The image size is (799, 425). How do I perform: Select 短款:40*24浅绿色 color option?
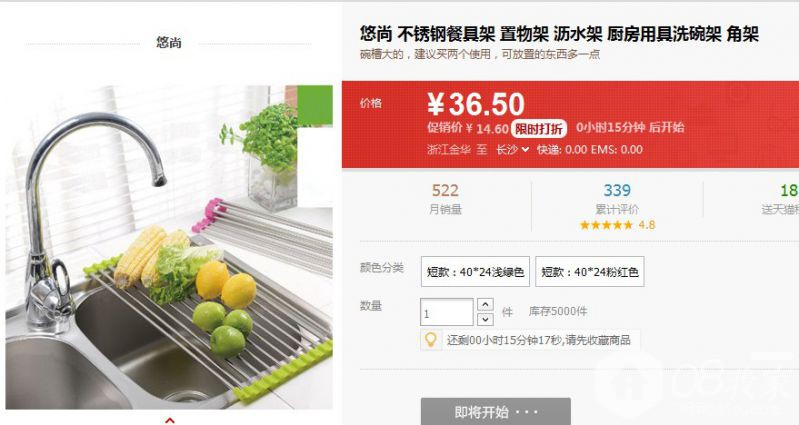pyautogui.click(x=475, y=272)
